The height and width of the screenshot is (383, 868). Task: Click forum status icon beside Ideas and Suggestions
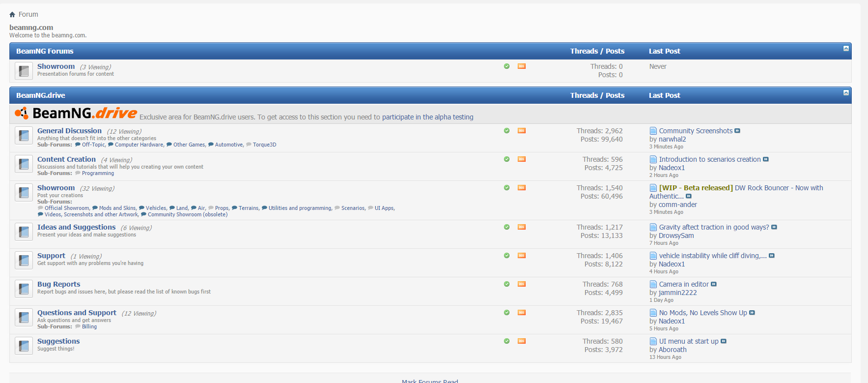[x=24, y=232]
